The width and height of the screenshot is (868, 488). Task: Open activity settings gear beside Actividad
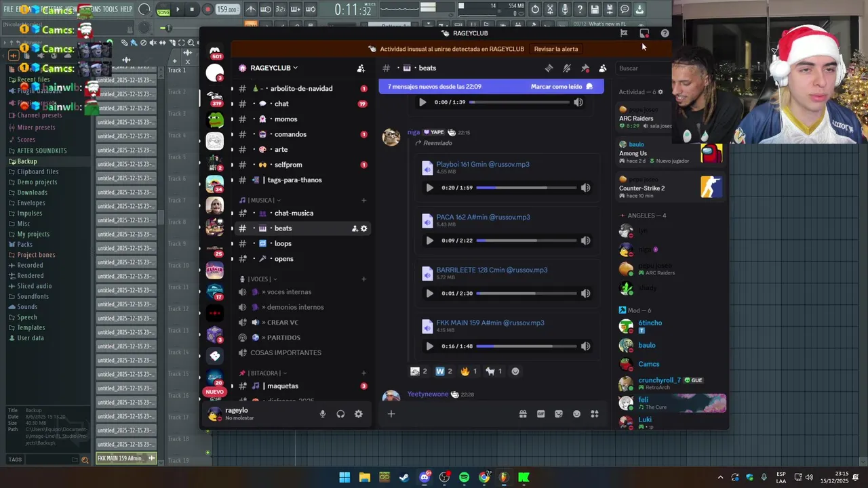point(660,91)
